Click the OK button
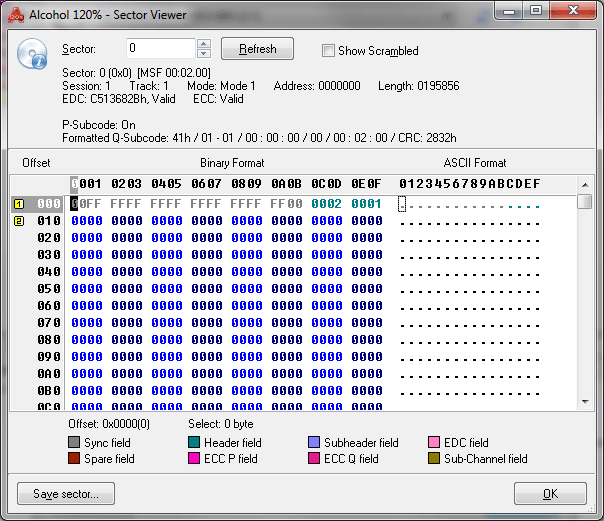Screen dimensions: 604x521 [550, 493]
